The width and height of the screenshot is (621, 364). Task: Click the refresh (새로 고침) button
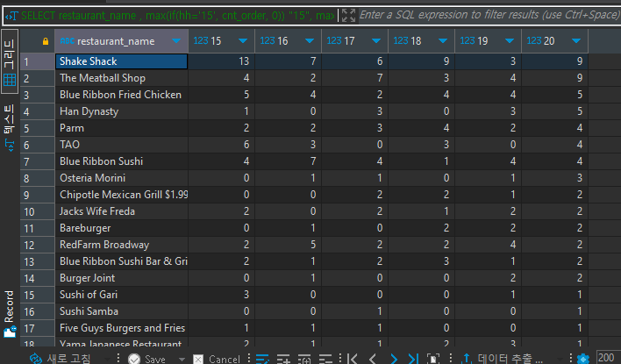(61, 359)
